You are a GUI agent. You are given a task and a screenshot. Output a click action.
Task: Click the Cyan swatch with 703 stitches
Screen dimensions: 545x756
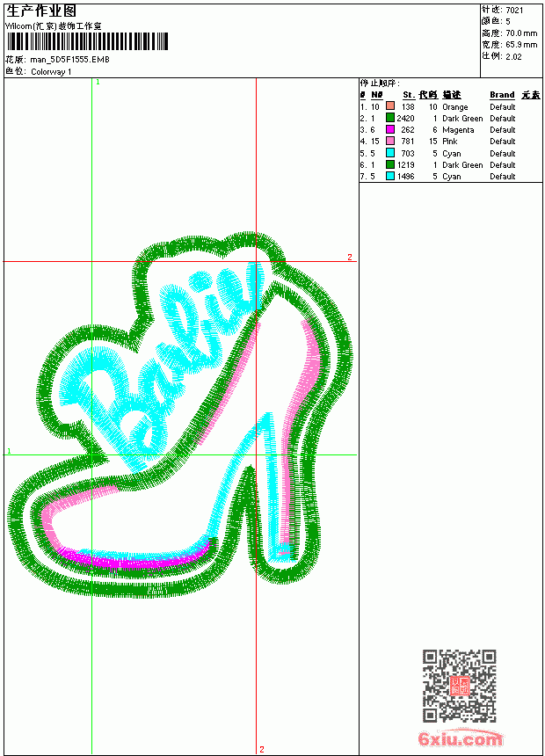[x=390, y=153]
